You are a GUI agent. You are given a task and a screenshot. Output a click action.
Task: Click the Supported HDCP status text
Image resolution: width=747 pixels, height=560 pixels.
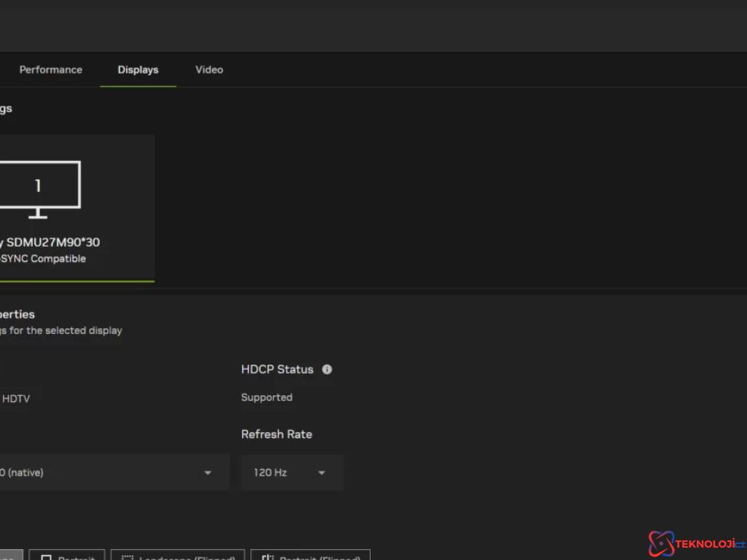coord(266,397)
